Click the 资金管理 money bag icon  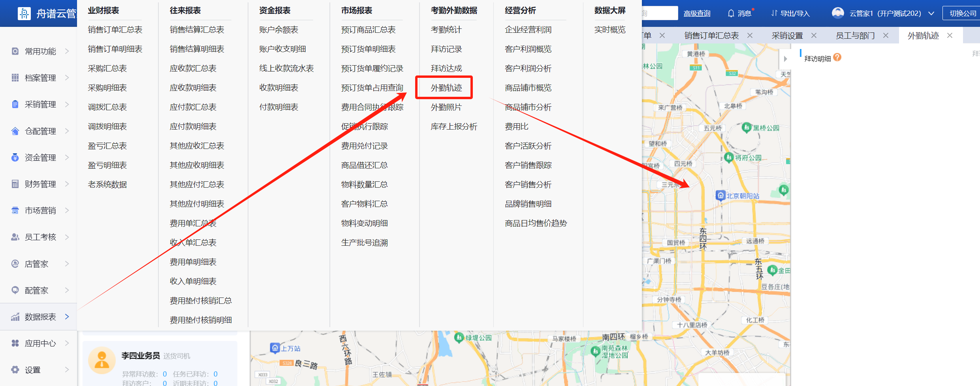[x=15, y=158]
